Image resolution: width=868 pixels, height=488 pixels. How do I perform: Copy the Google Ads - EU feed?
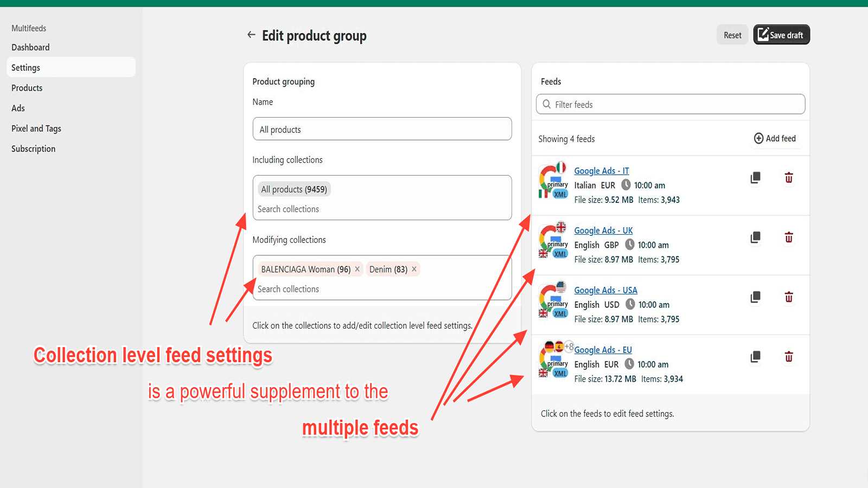click(x=755, y=357)
